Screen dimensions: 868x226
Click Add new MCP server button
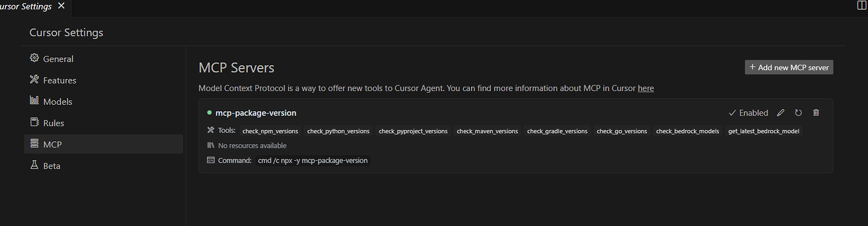[x=789, y=67]
